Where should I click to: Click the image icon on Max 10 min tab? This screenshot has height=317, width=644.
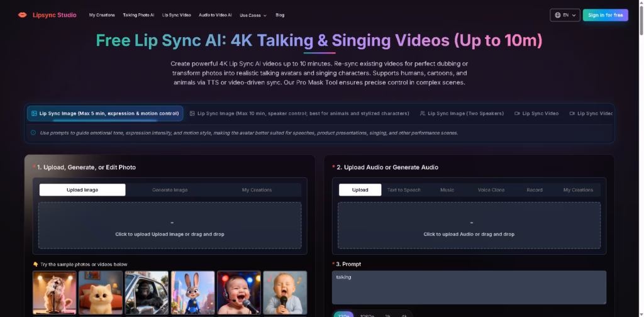click(x=192, y=113)
